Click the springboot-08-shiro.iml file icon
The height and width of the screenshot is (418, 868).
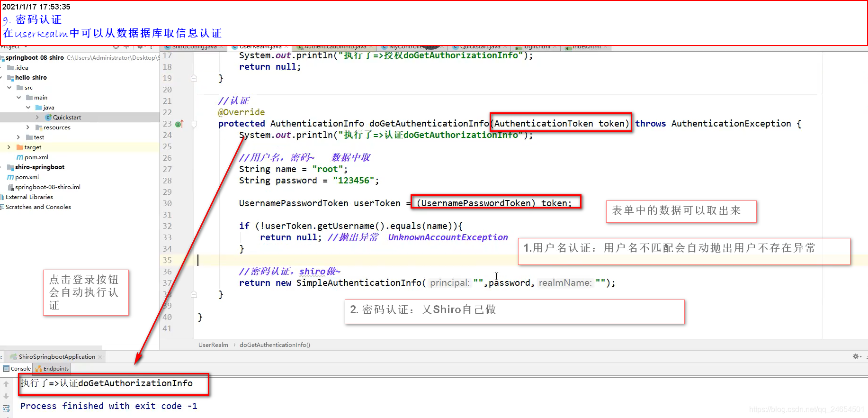point(11,187)
